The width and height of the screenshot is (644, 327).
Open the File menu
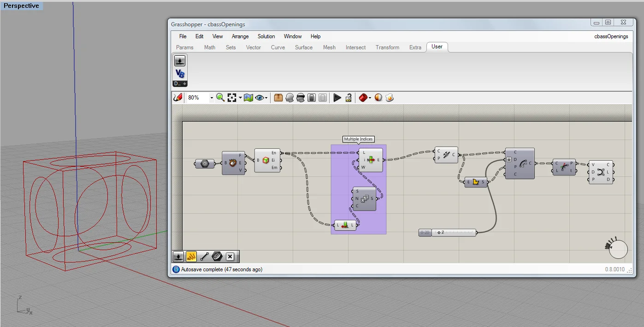pos(183,36)
